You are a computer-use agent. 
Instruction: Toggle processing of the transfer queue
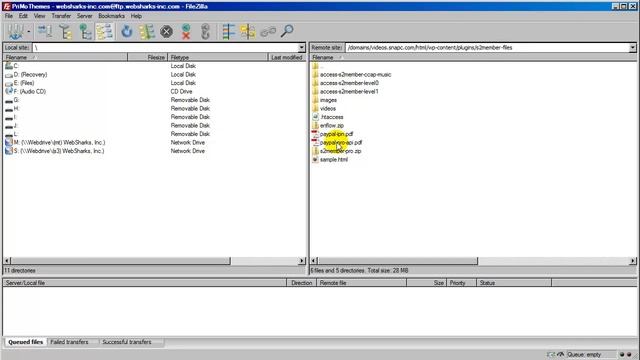(147, 31)
